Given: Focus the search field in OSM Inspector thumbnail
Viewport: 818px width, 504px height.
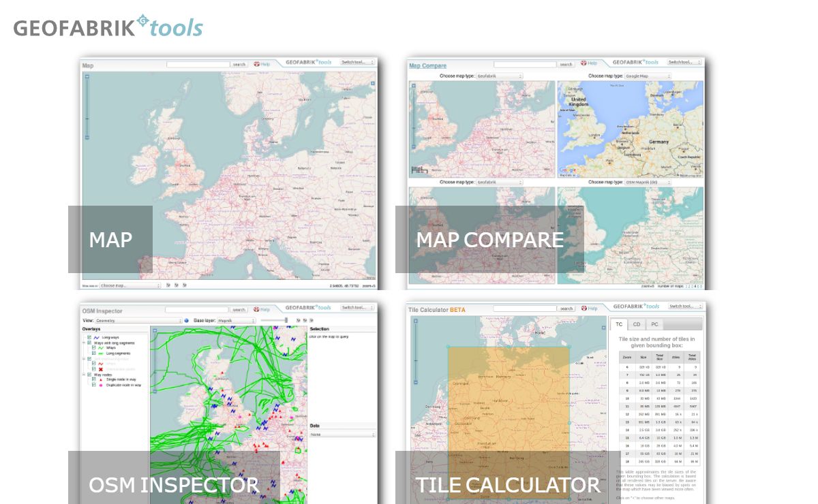Looking at the screenshot, I should pos(198,309).
